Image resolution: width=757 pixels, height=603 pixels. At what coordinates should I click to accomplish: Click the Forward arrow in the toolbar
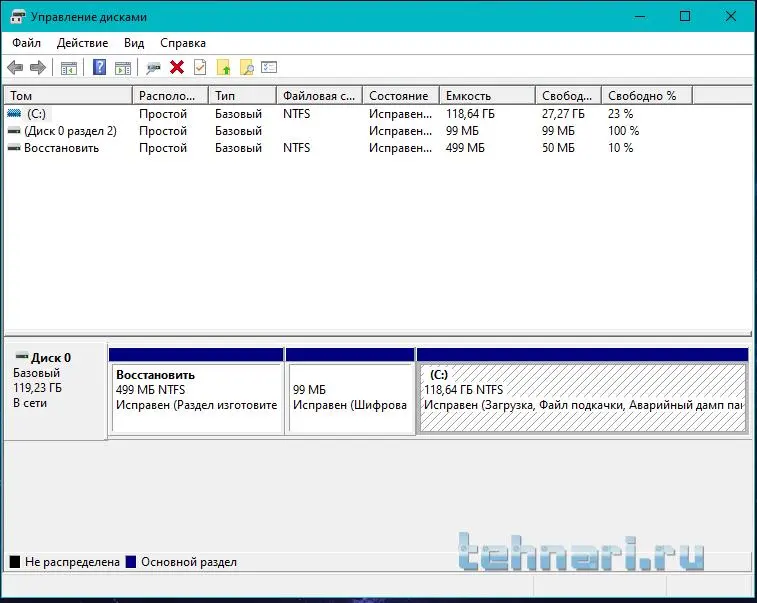[38, 68]
